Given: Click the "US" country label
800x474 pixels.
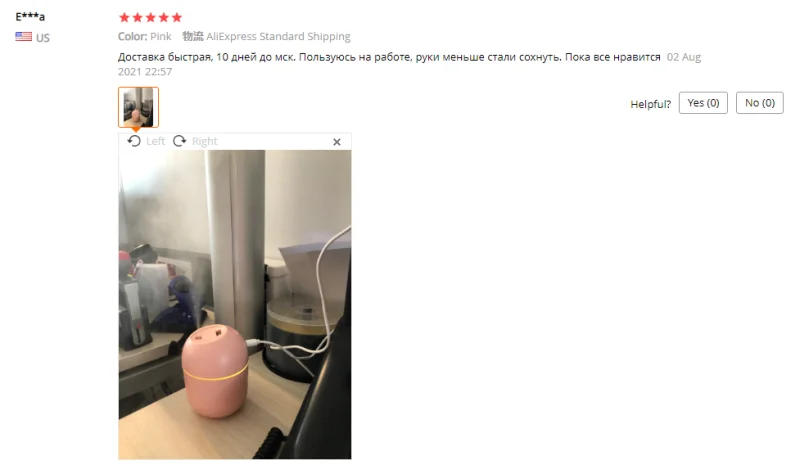Looking at the screenshot, I should pyautogui.click(x=43, y=38).
